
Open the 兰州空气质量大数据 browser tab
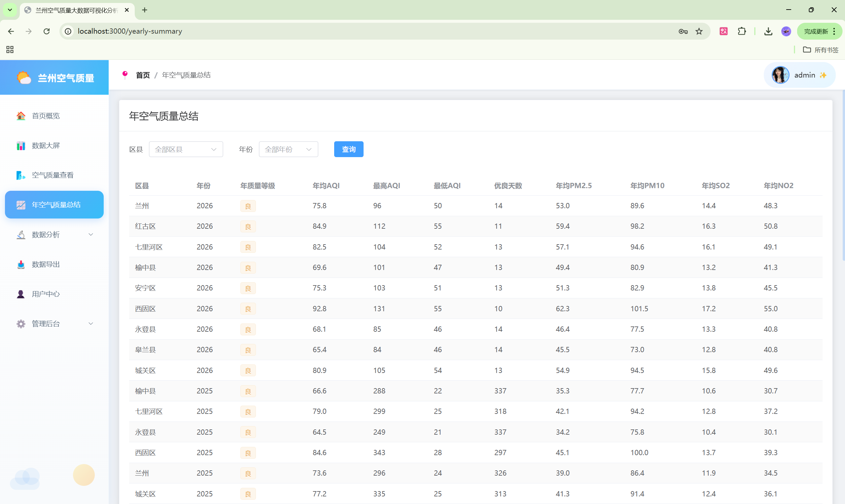click(x=77, y=10)
